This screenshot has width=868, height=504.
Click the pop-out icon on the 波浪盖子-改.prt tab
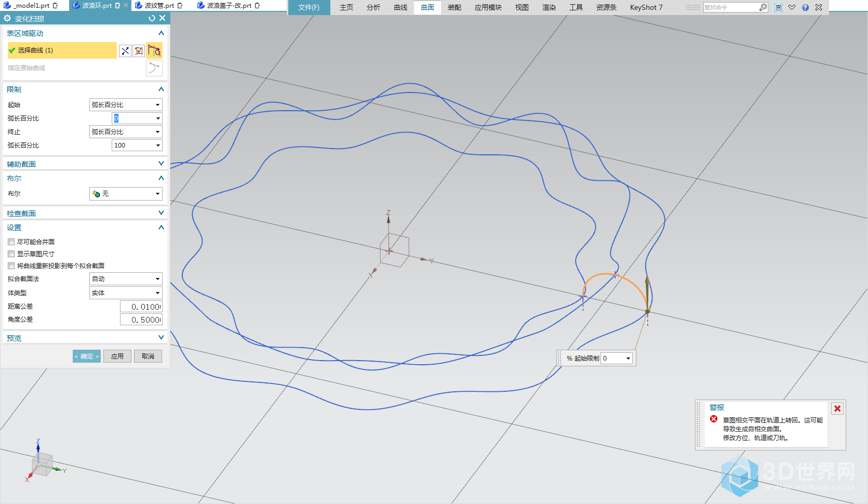(x=257, y=5)
